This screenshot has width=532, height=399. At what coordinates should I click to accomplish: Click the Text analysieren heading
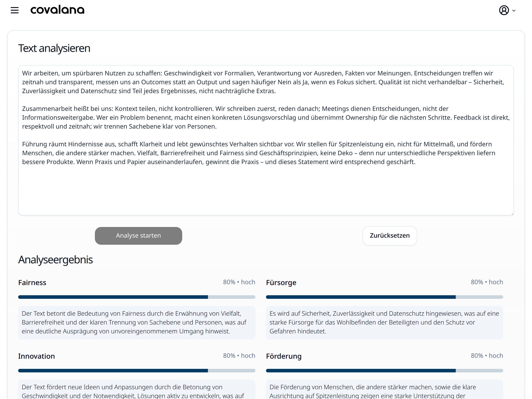(x=54, y=48)
